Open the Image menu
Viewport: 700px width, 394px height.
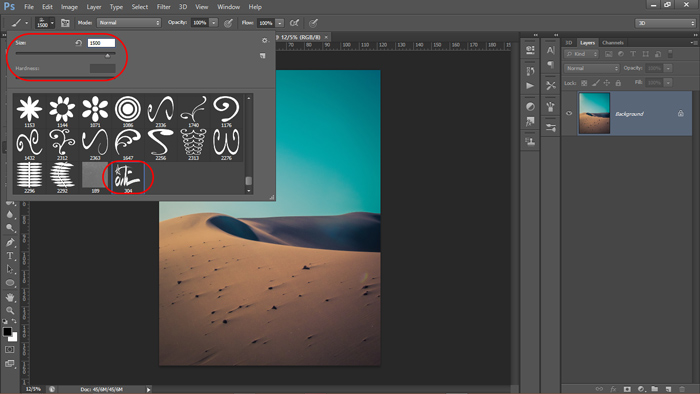coord(69,7)
